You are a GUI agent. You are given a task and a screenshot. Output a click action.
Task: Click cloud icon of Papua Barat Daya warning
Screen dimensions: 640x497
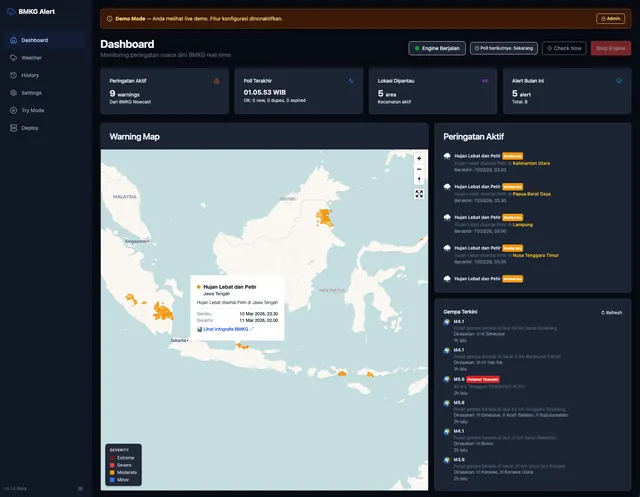(447, 186)
